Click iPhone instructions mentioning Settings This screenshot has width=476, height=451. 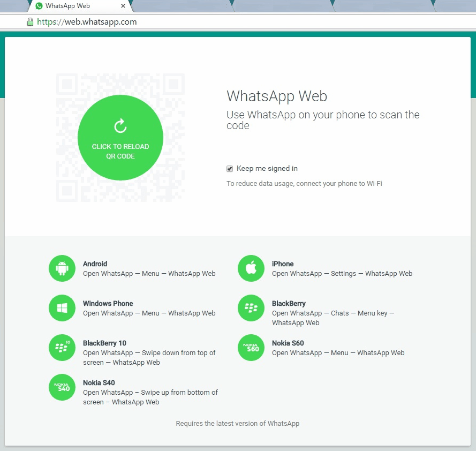[342, 273]
